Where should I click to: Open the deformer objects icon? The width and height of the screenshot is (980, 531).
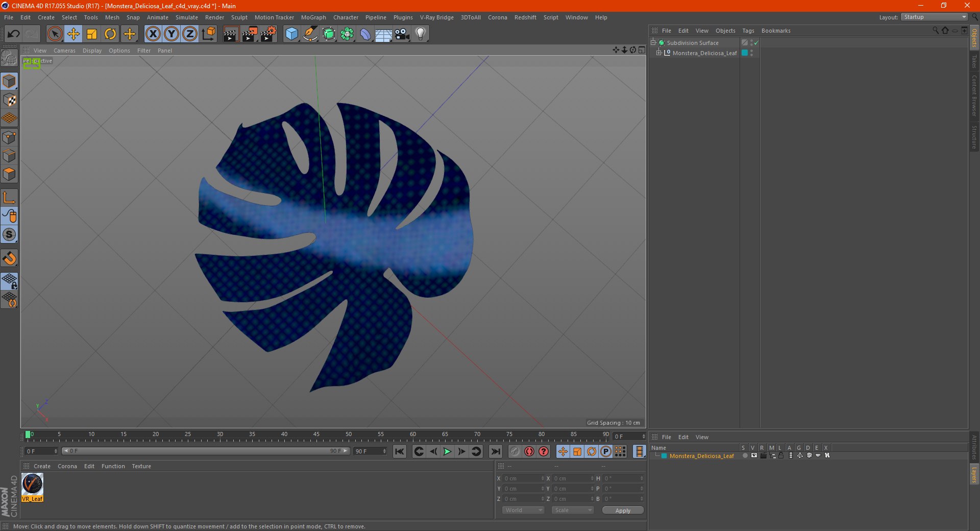point(365,34)
